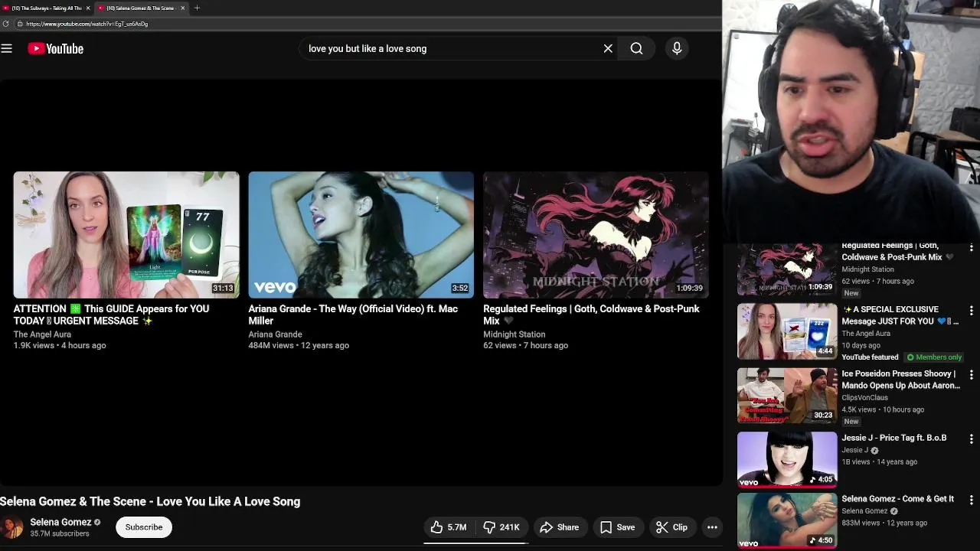This screenshot has height=551, width=980.
Task: Select the Selena Gomez & The Scene tab
Action: [142, 8]
